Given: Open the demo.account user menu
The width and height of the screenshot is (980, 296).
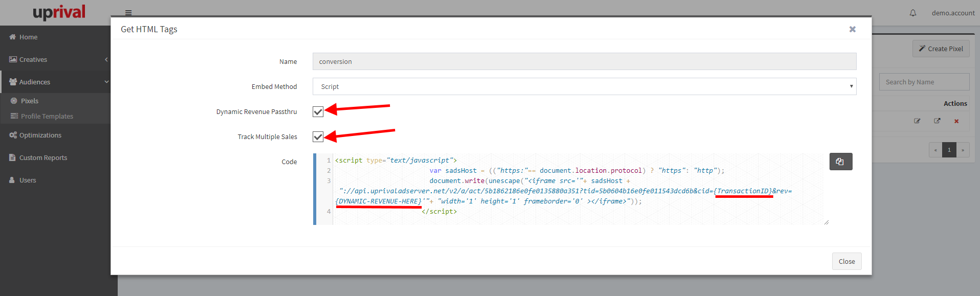Looking at the screenshot, I should pyautogui.click(x=953, y=13).
